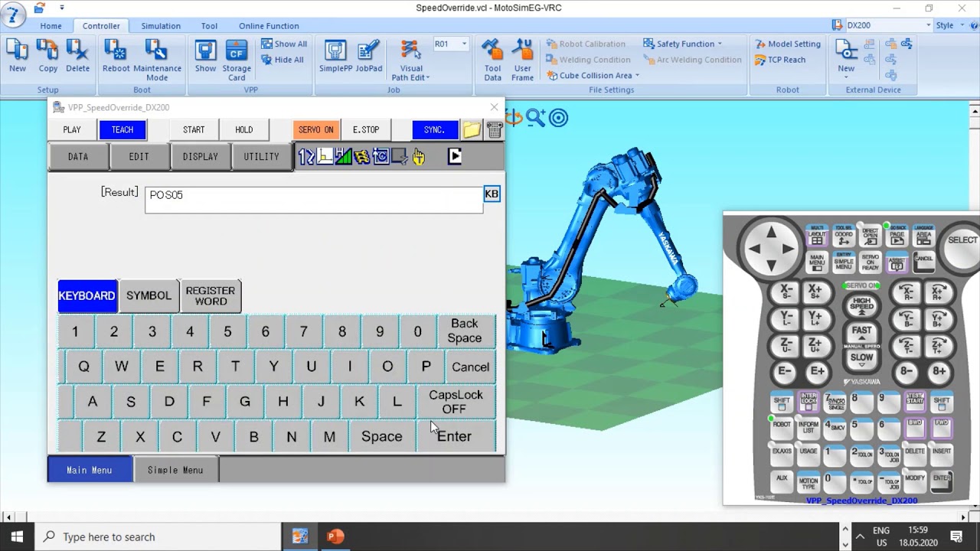Click the zoom magnifier icon in viewport

coord(535,117)
